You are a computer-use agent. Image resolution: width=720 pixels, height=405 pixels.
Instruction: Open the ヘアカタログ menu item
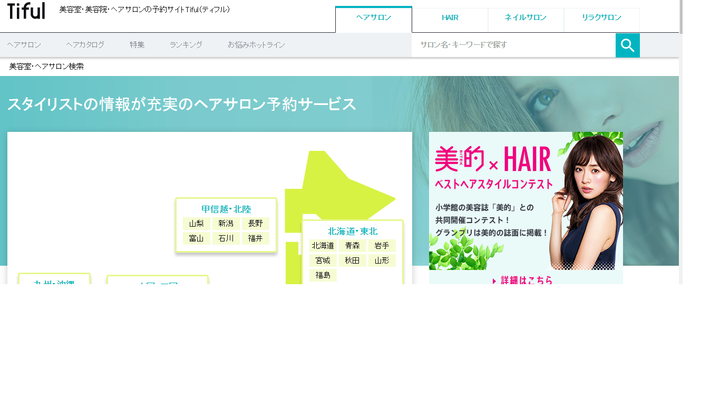coord(85,45)
